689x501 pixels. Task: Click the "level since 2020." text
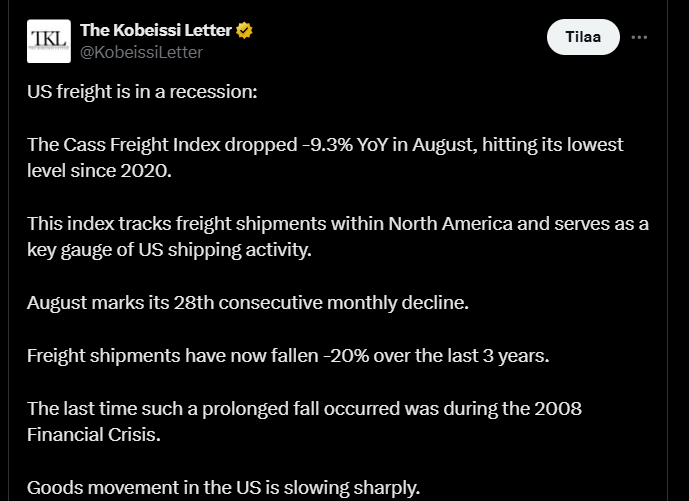pos(99,170)
